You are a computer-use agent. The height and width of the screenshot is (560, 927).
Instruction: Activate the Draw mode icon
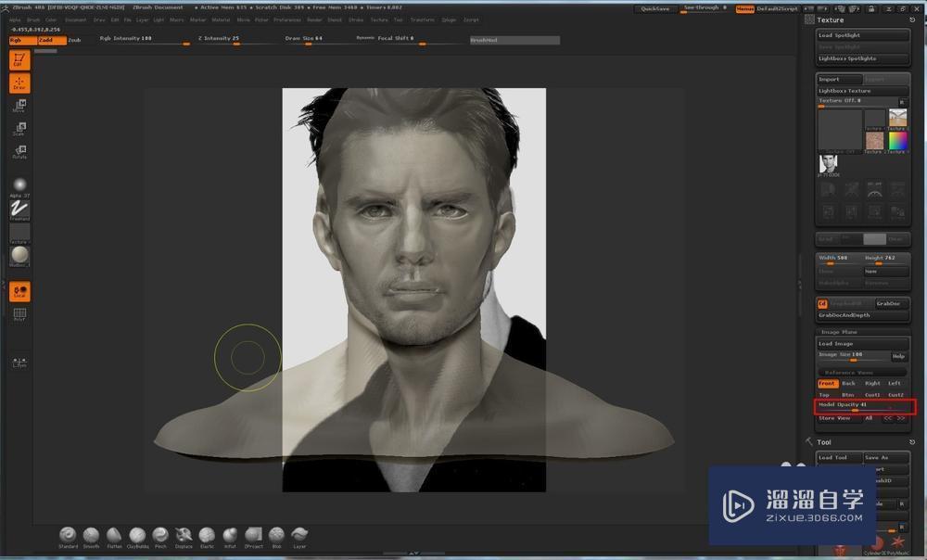pyautogui.click(x=19, y=83)
